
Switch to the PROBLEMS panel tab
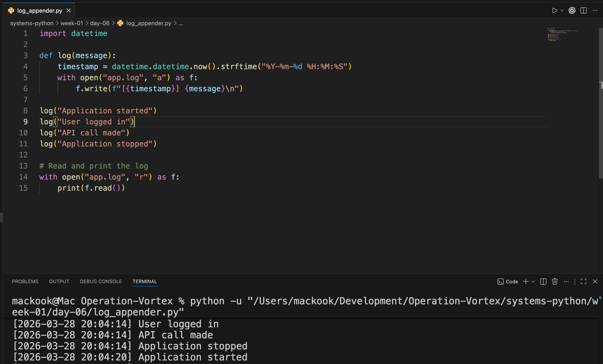click(25, 281)
